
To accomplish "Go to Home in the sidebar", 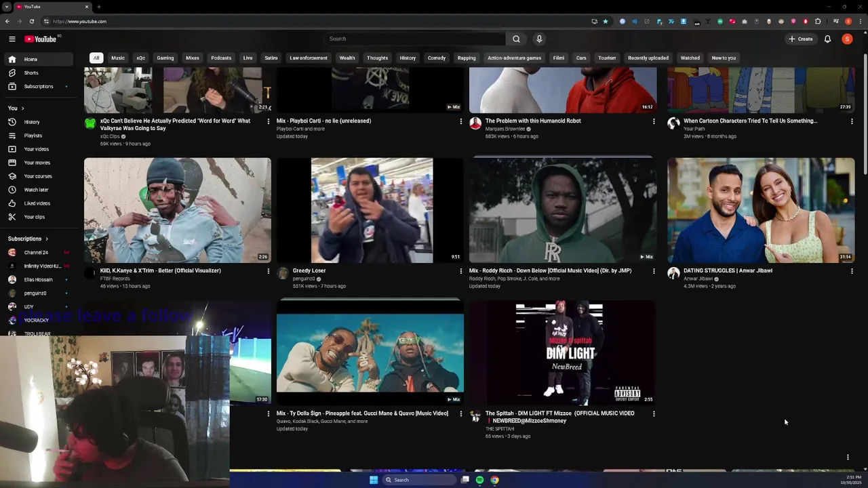I will pos(39,59).
